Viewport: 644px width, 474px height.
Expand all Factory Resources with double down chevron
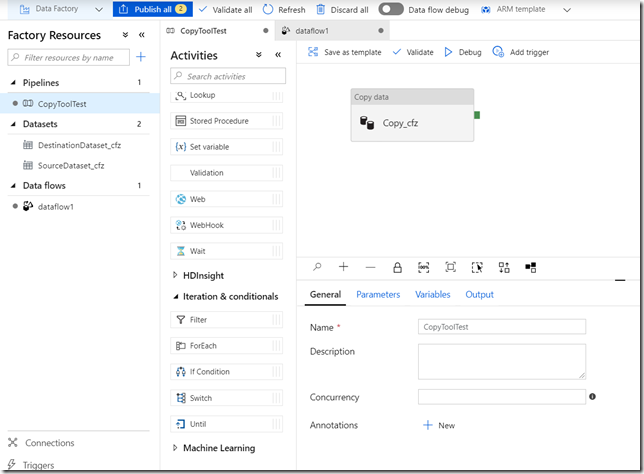pos(125,35)
